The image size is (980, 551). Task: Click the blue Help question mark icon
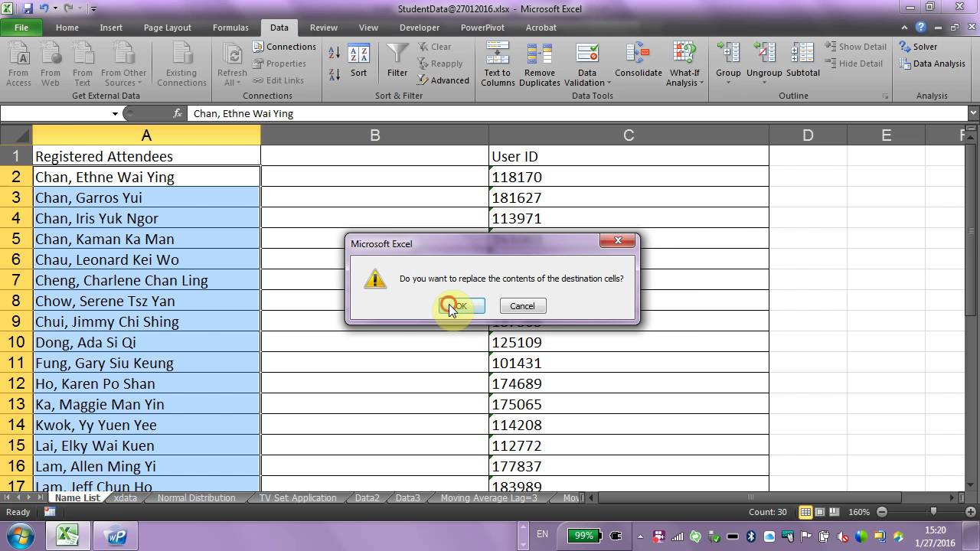coord(921,28)
